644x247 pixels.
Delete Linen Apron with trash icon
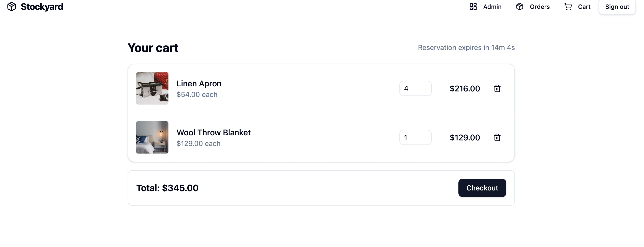tap(497, 88)
